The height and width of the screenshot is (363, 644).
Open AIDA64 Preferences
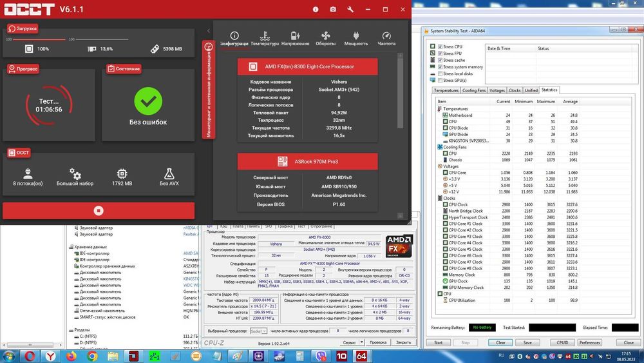(x=589, y=342)
